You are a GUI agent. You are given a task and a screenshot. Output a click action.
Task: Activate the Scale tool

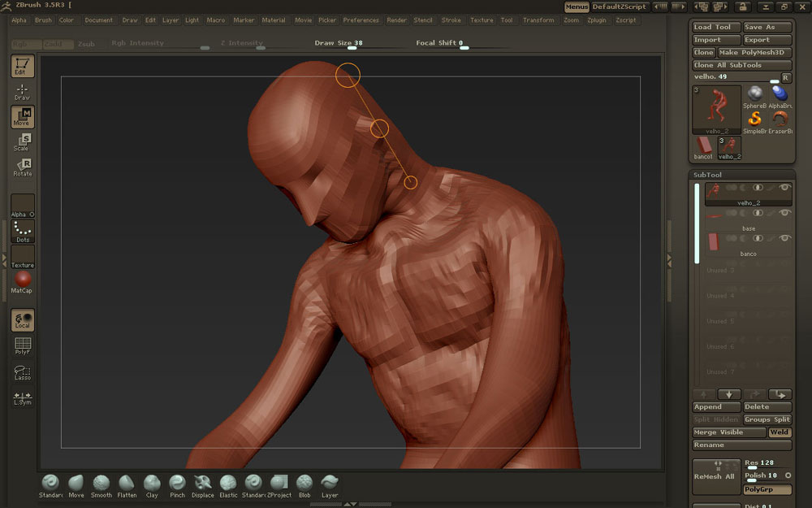[x=22, y=142]
